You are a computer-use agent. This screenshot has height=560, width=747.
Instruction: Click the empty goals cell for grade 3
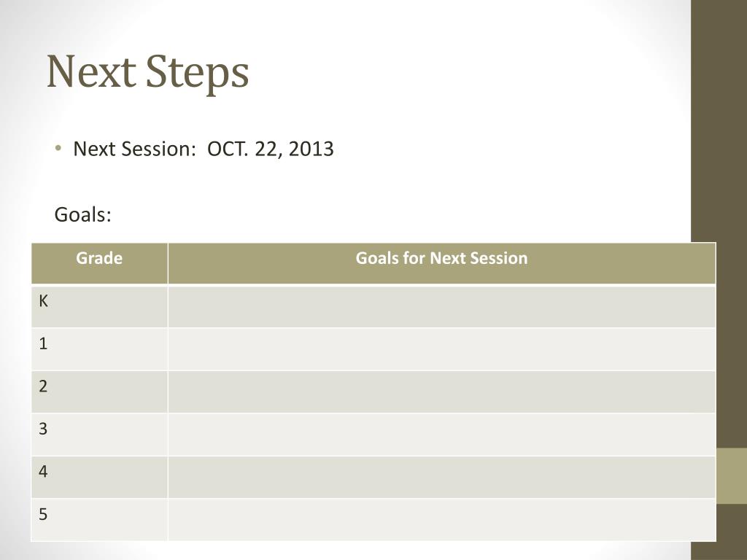(441, 435)
